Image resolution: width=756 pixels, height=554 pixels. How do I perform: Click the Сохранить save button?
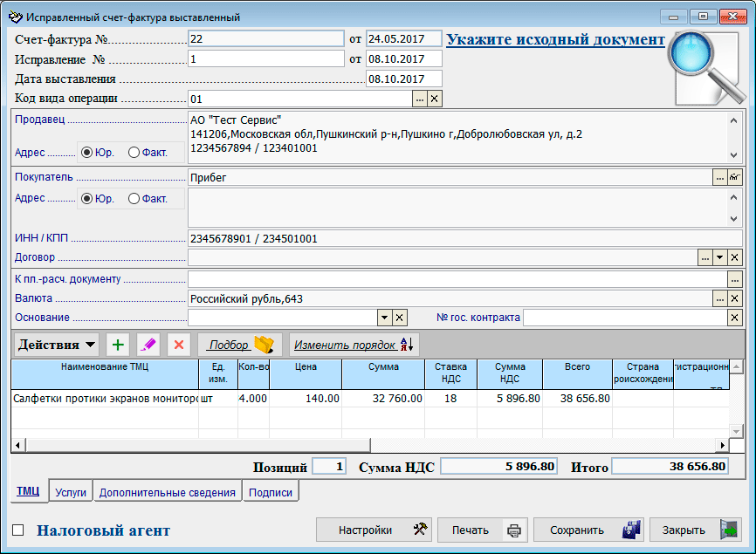tap(588, 530)
